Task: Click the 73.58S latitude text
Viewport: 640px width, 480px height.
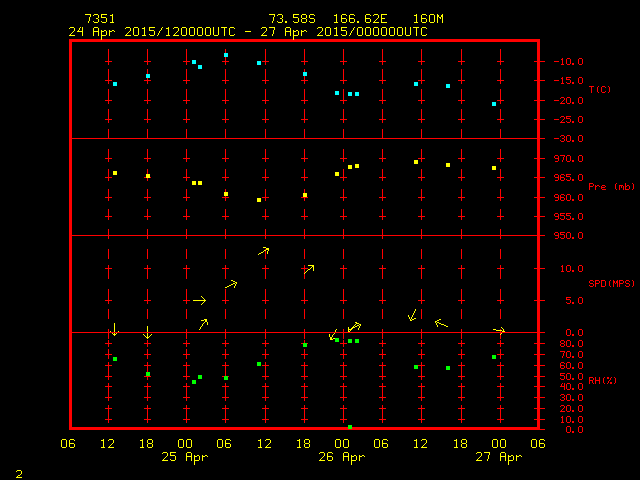Action: tap(290, 19)
